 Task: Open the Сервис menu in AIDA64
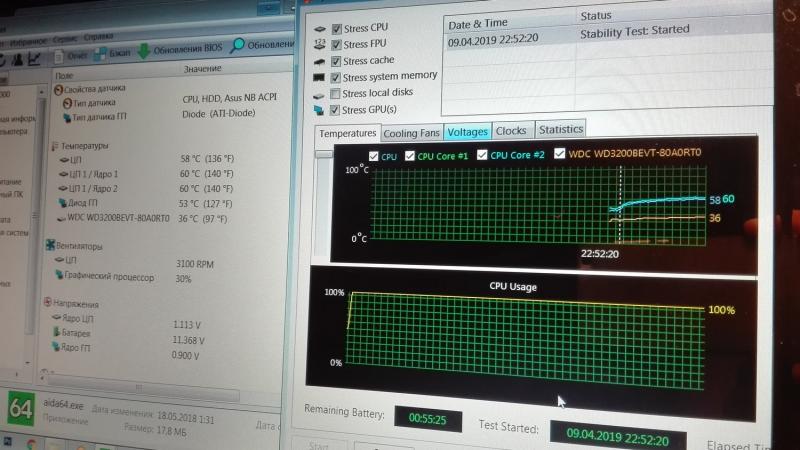(64, 39)
